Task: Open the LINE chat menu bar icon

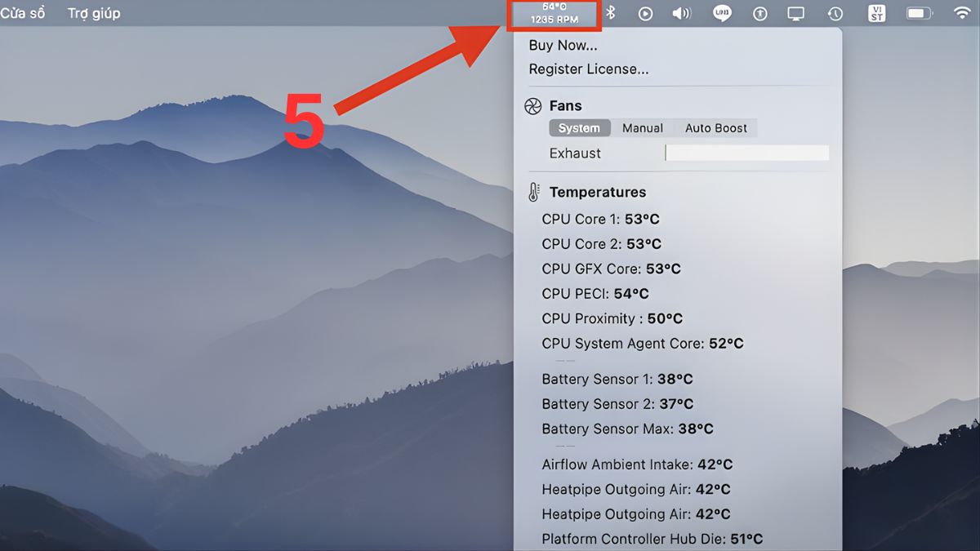Action: coord(721,13)
